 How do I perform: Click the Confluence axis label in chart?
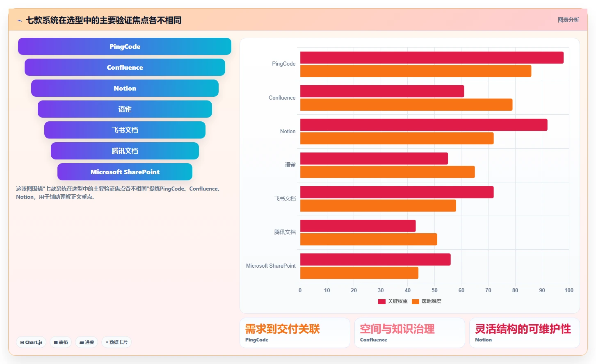pos(282,98)
